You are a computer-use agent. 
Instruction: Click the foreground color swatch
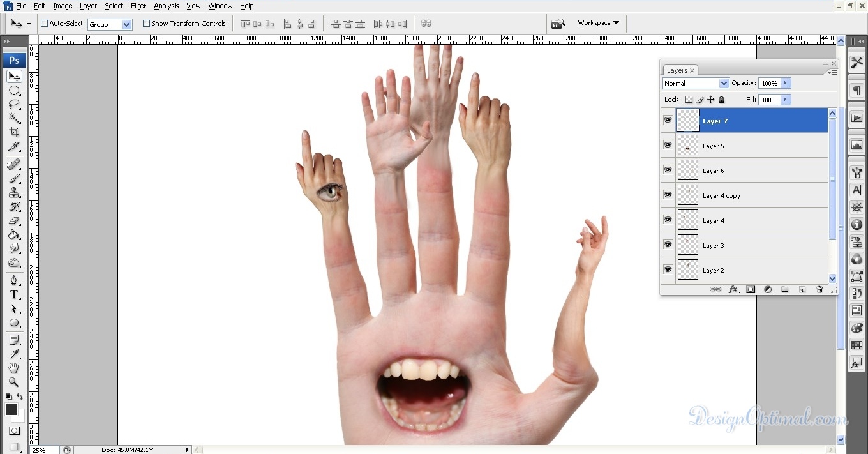(x=11, y=409)
